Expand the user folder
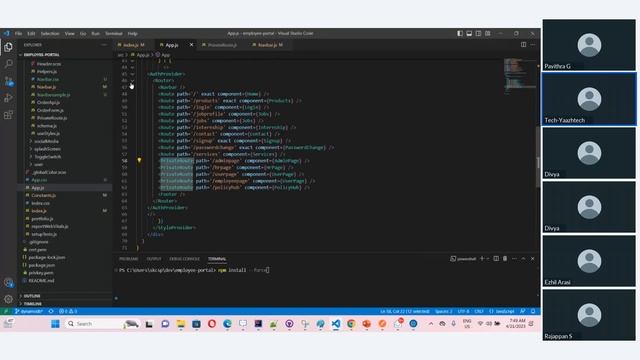This screenshot has width=640, height=360. (38, 164)
